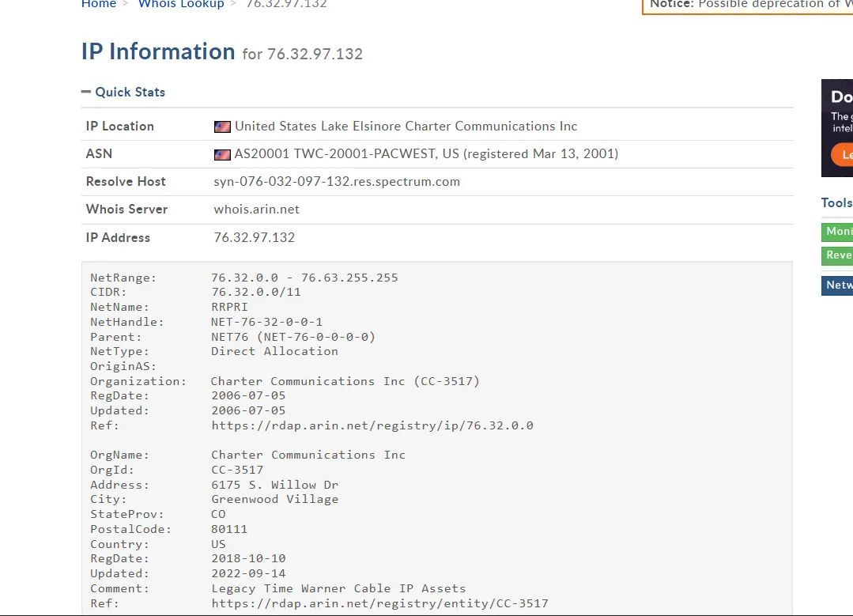Click AS20001 TWC-20001-PACWEST ASN text
The height and width of the screenshot is (616, 853).
(x=426, y=154)
